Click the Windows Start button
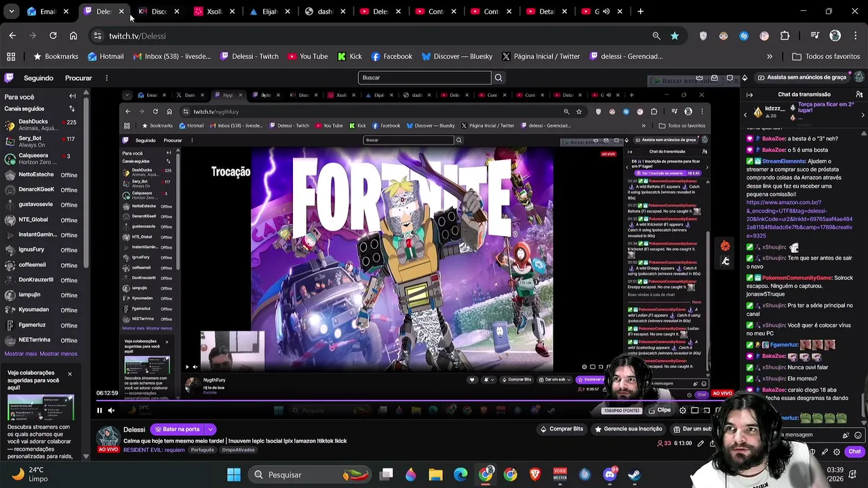 (234, 474)
